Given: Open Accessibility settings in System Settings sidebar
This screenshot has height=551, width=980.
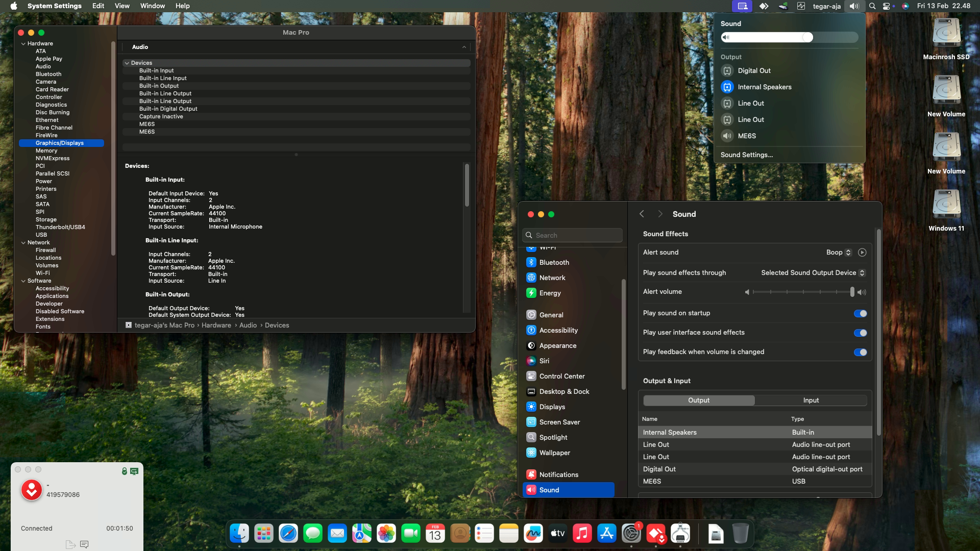Looking at the screenshot, I should (x=569, y=330).
